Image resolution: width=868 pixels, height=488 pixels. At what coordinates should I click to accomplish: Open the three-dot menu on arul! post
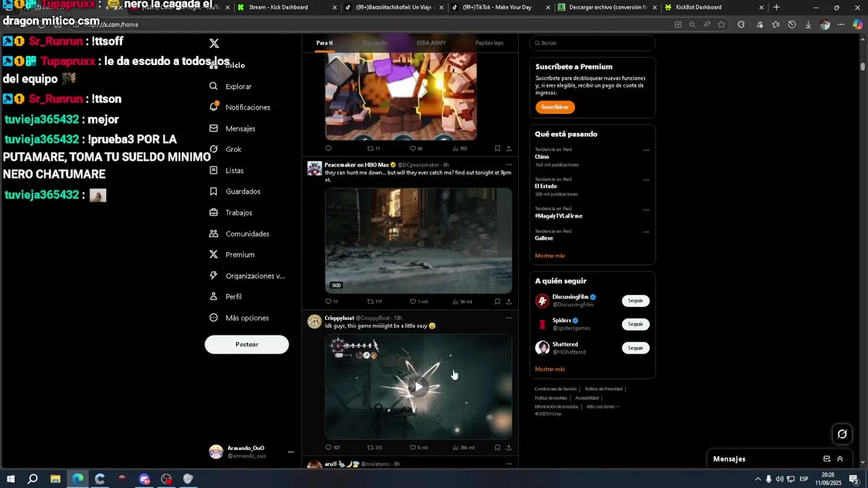(x=509, y=464)
